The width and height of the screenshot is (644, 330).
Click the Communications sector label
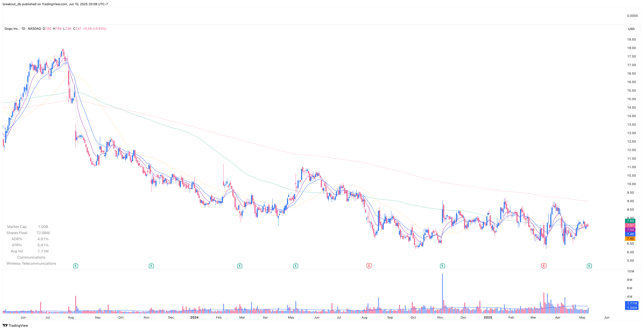click(31, 257)
